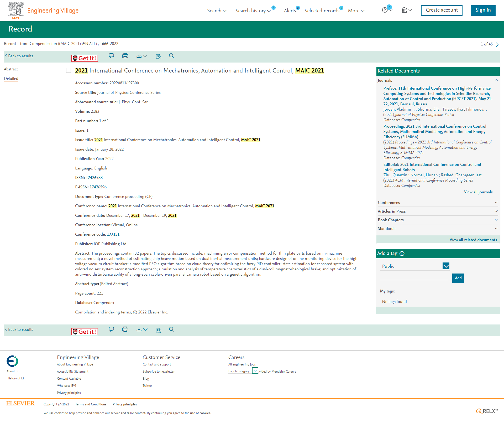Click the Sign in button
This screenshot has height=428, width=504.
coord(483,10)
